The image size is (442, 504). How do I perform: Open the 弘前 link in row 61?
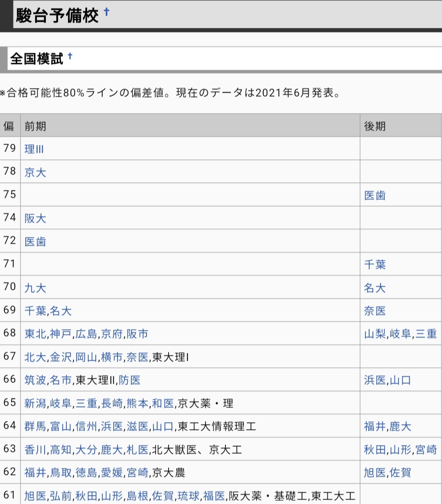pos(61,496)
